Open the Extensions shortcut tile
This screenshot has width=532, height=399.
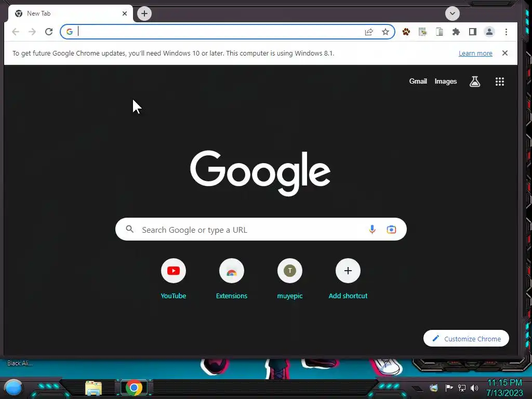[x=232, y=279]
